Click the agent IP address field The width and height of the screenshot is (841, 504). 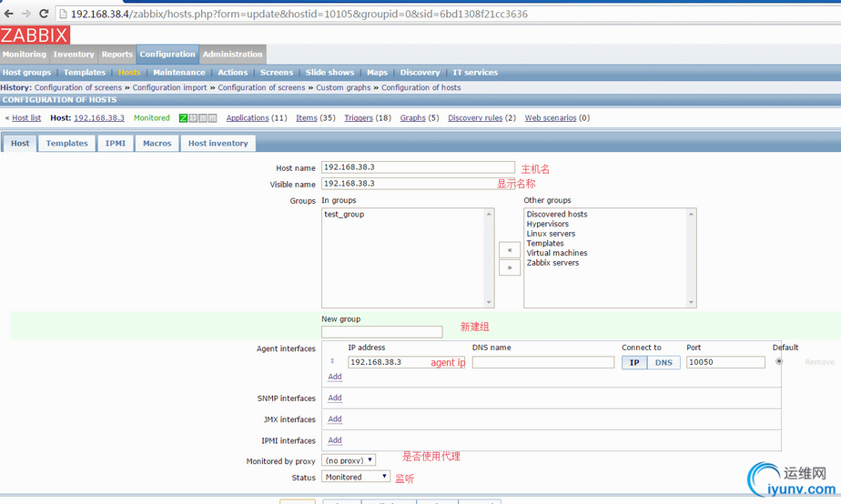pyautogui.click(x=407, y=362)
